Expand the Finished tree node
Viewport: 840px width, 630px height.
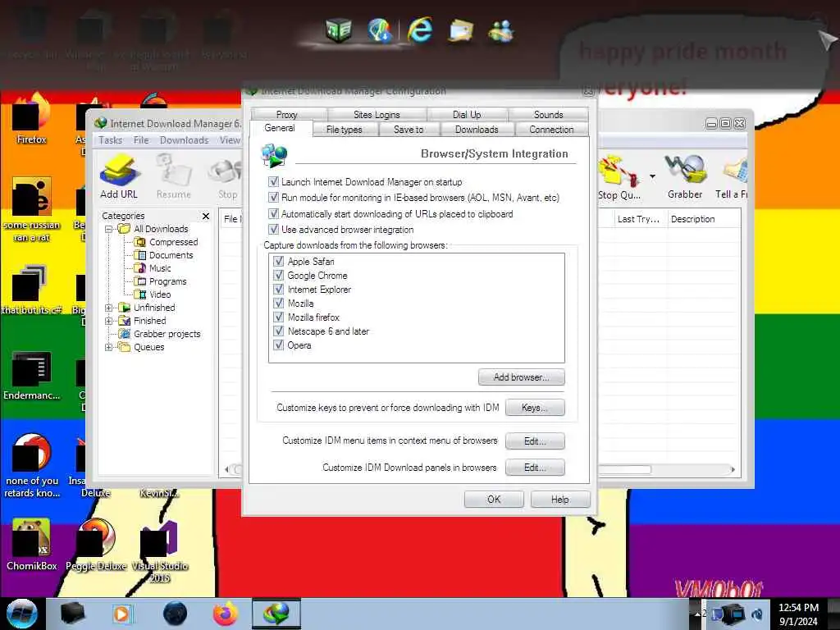click(109, 321)
